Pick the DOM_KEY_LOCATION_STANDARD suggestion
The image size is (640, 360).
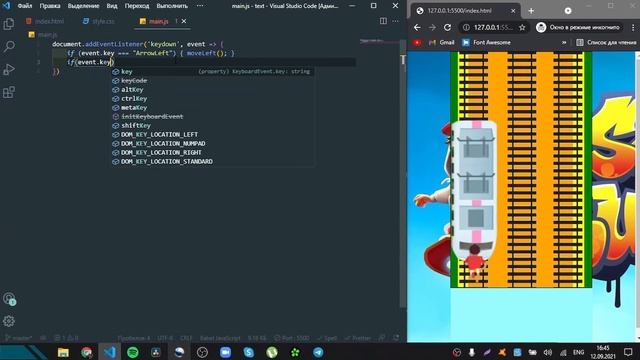point(213,161)
